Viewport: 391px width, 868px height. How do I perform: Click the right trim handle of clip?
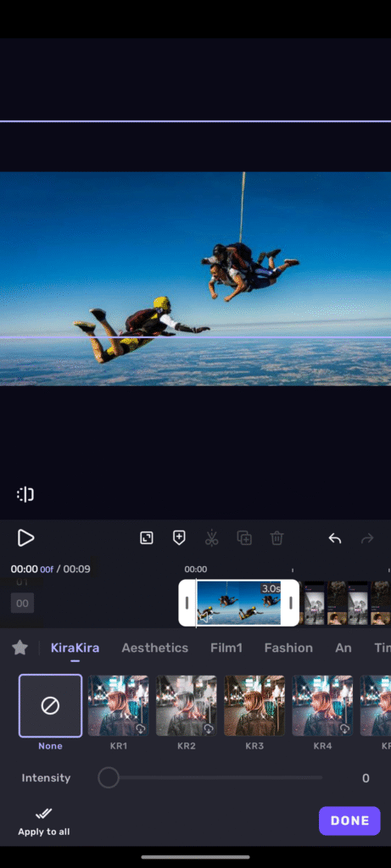point(290,603)
